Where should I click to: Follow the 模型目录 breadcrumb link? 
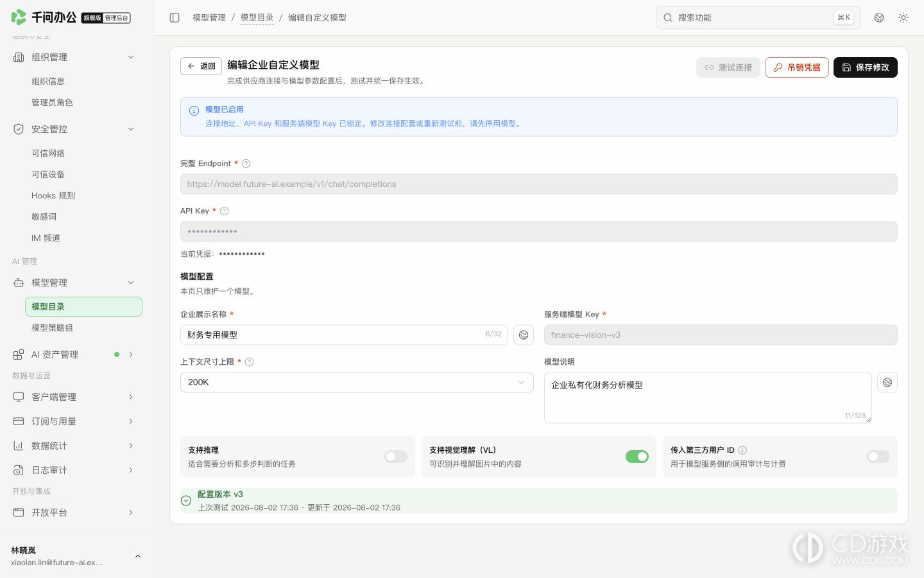pos(257,18)
